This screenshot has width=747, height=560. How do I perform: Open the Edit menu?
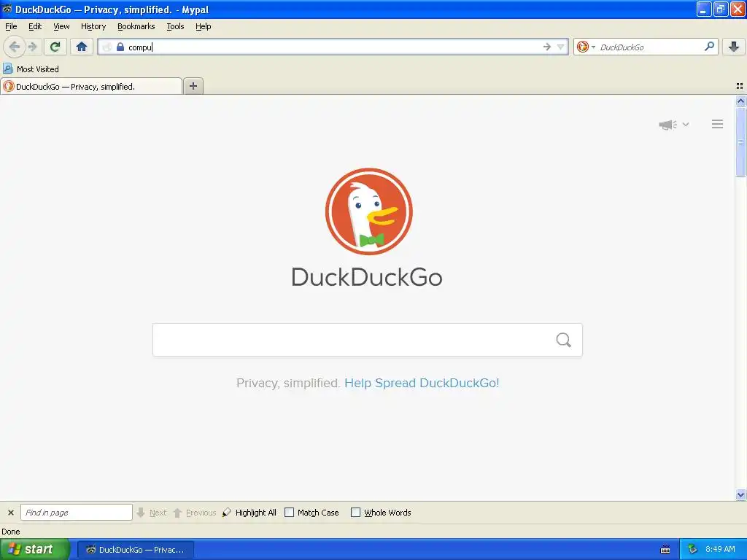tap(35, 27)
